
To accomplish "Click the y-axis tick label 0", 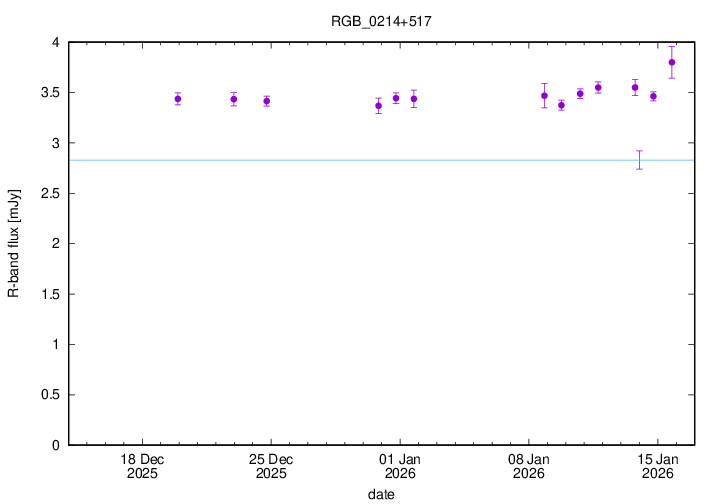I will coord(55,445).
